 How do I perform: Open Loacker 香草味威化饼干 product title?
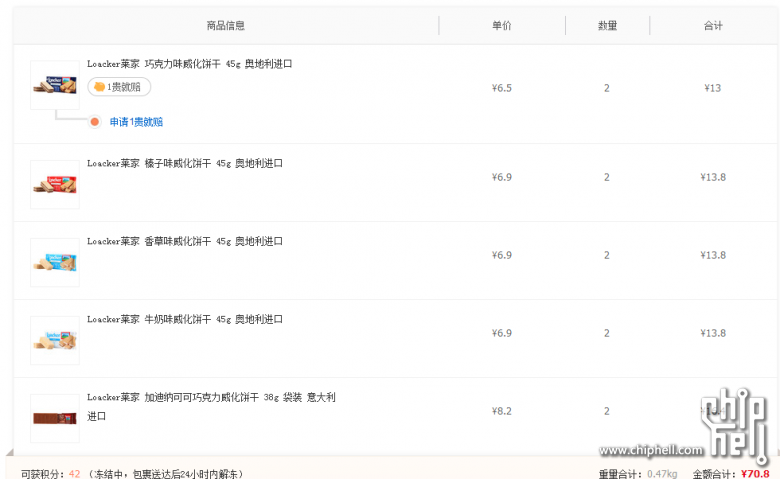[185, 241]
